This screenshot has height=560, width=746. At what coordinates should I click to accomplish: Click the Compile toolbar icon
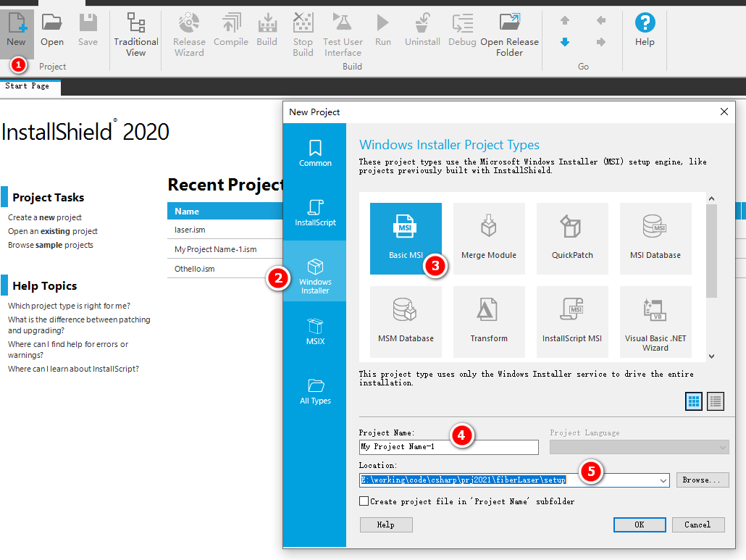coord(231,30)
